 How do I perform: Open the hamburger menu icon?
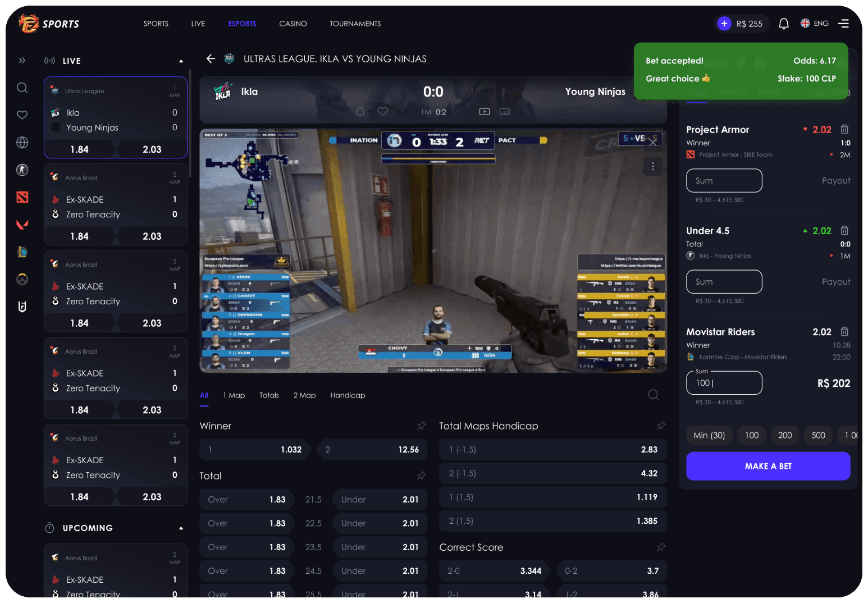(843, 24)
